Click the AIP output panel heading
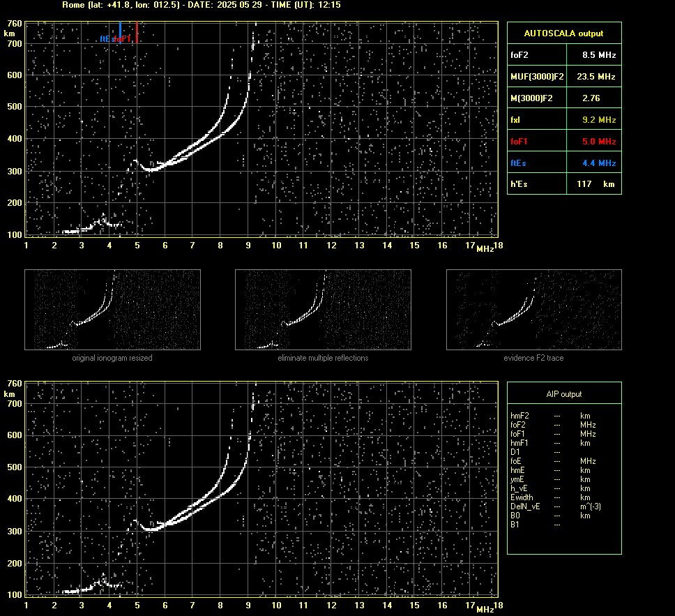675x616 pixels. [563, 394]
